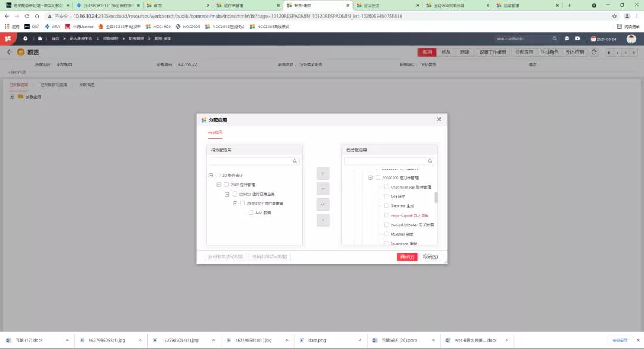This screenshot has width=644, height=349.
Task: Click the global search magnifier in the header
Action: coord(554,38)
